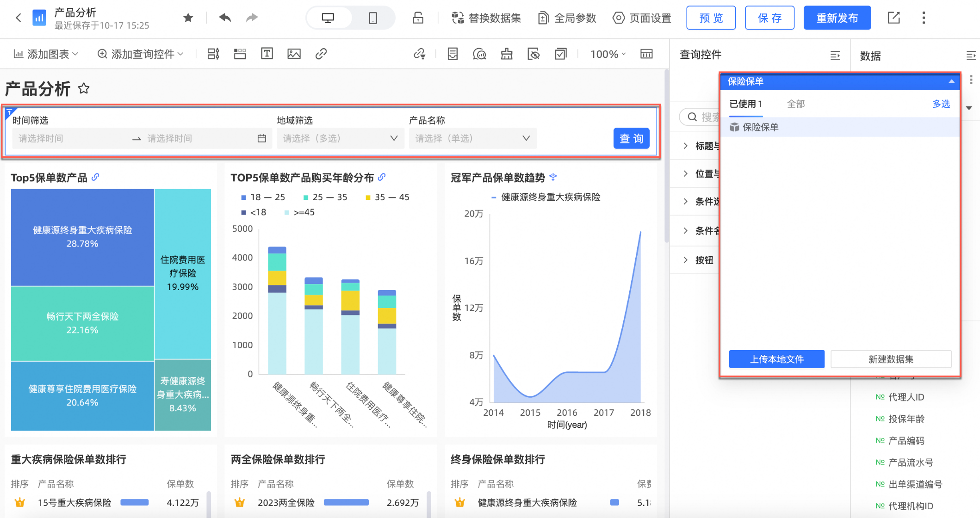Collapse the 保险保单 dataset dropdown
This screenshot has width=980, height=518.
[x=951, y=81]
